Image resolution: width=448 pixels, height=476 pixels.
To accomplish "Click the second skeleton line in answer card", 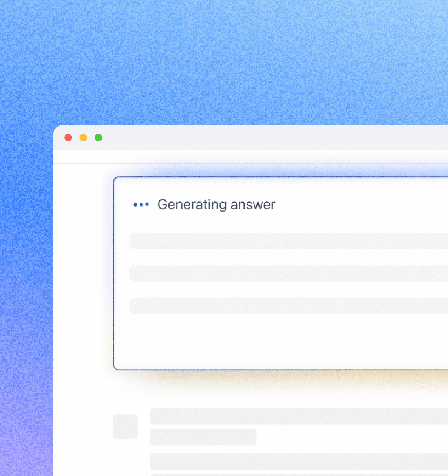I will (287, 273).
